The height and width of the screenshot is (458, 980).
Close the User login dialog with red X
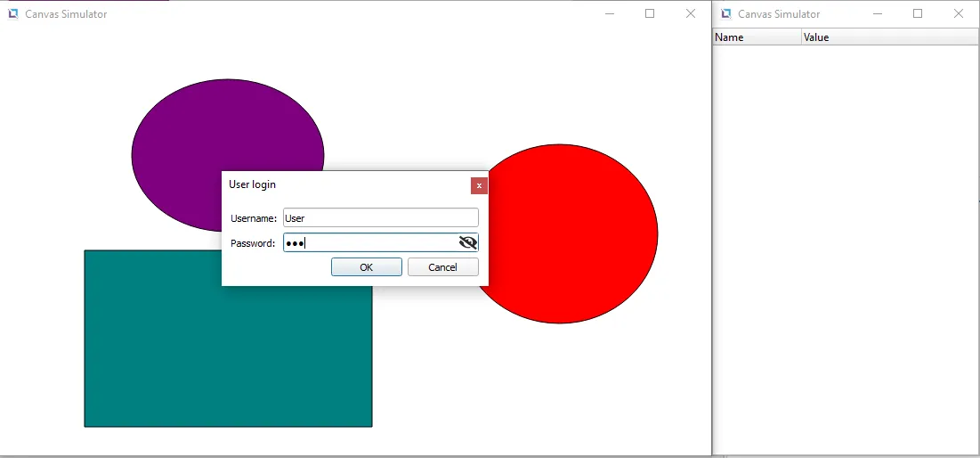pos(479,185)
